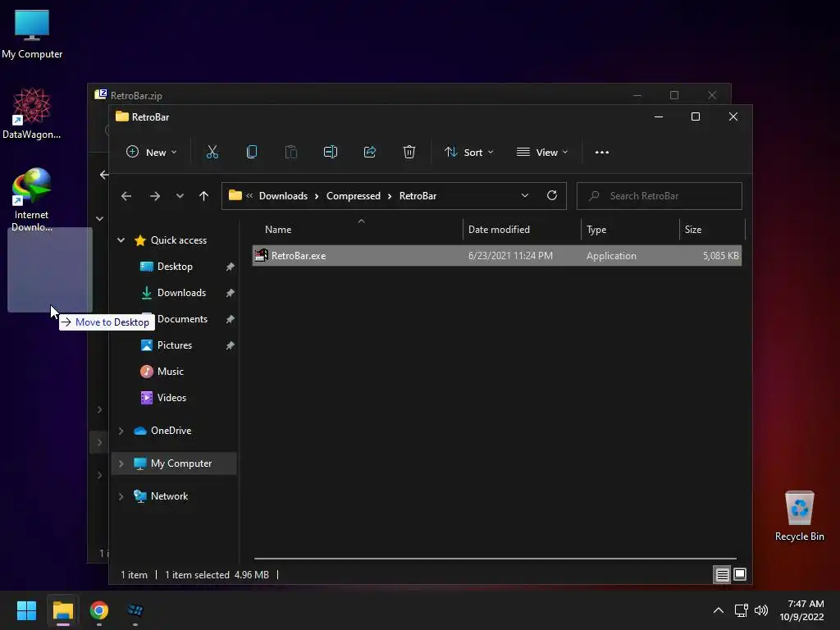
Task: Open Downloads from Quick access
Action: click(181, 293)
